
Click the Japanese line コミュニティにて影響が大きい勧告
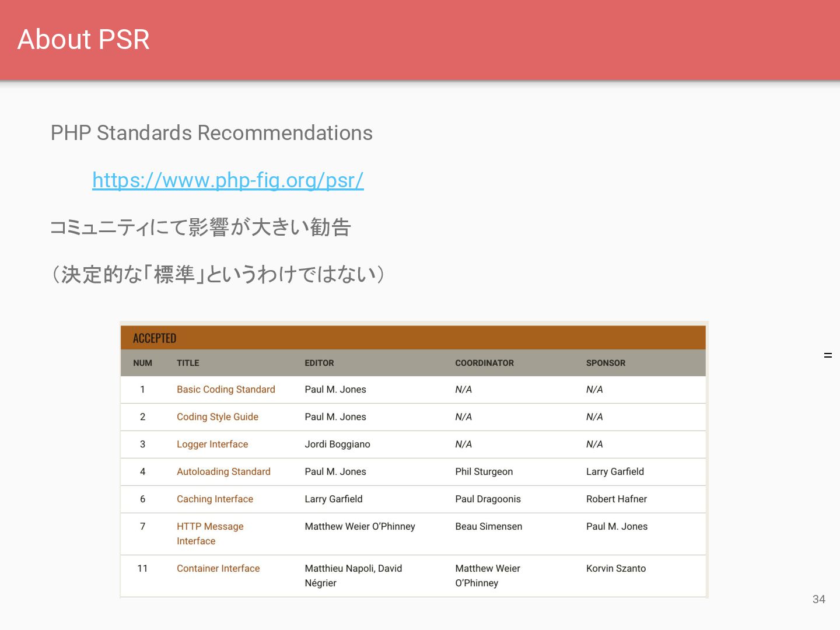point(200,227)
